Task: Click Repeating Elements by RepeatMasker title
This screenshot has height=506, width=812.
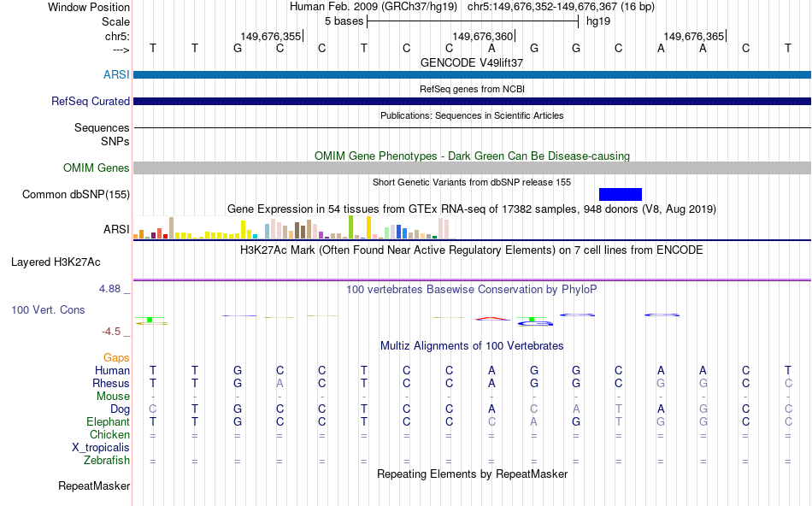Action: 473,474
